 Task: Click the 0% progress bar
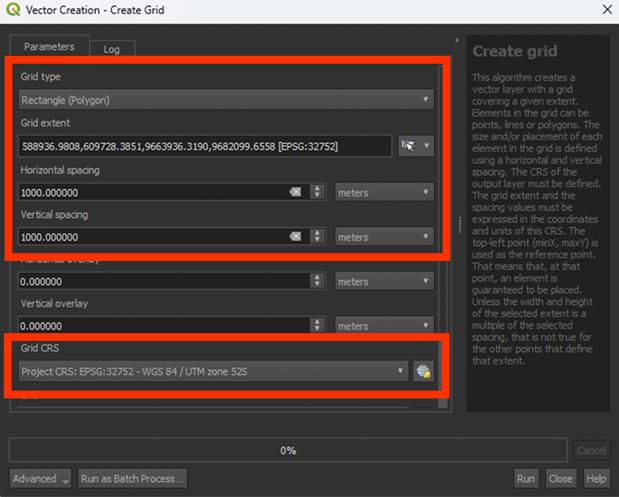click(288, 450)
